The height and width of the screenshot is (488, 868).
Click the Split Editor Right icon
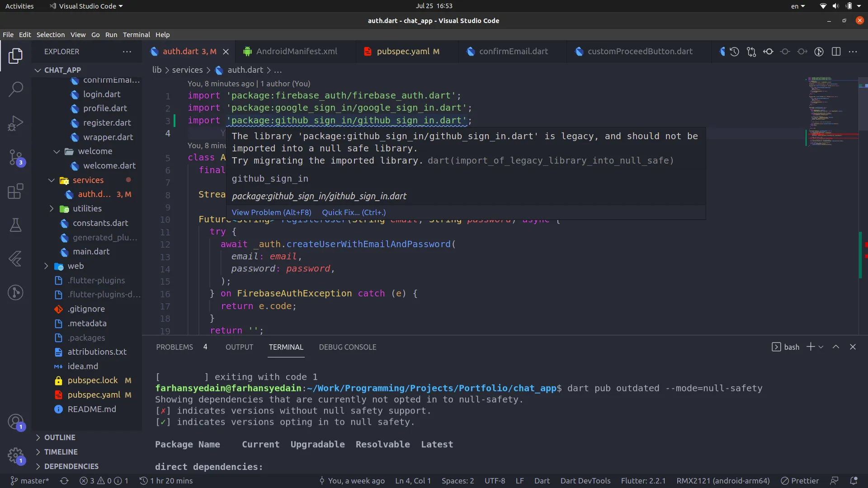pyautogui.click(x=836, y=52)
